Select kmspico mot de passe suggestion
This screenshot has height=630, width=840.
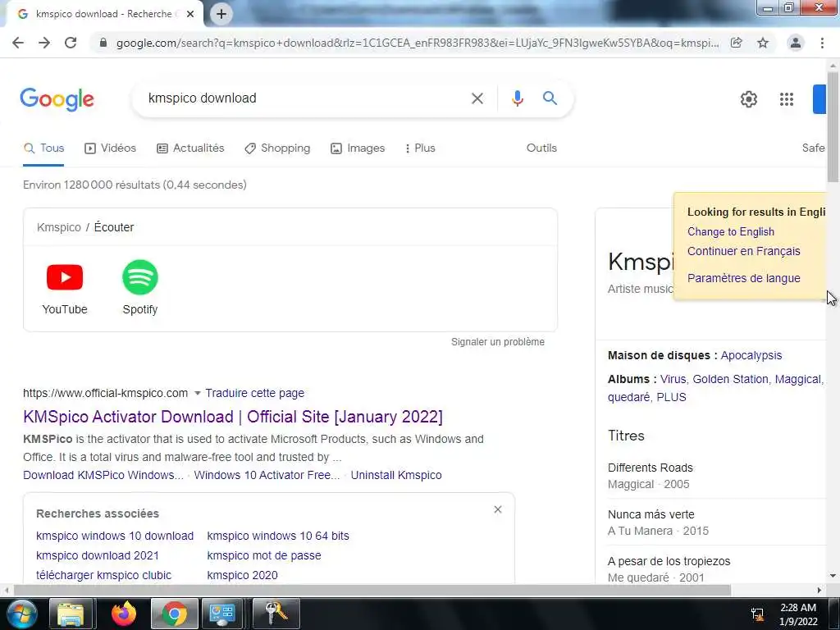tap(264, 556)
